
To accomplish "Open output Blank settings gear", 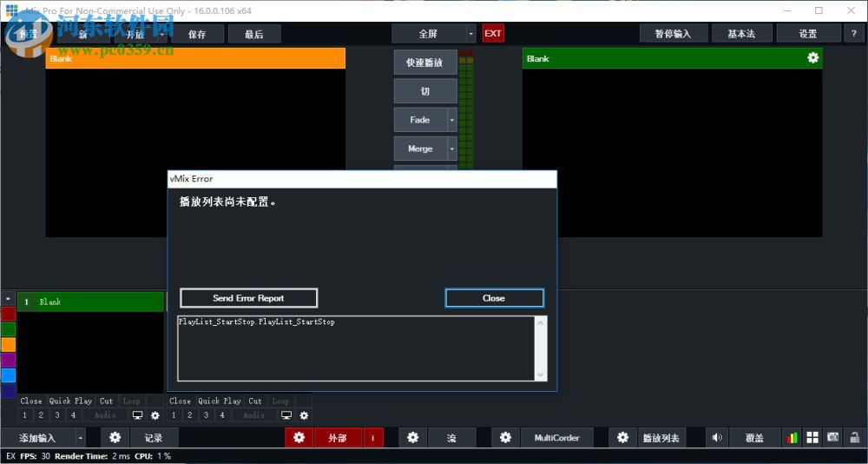I will [x=812, y=57].
